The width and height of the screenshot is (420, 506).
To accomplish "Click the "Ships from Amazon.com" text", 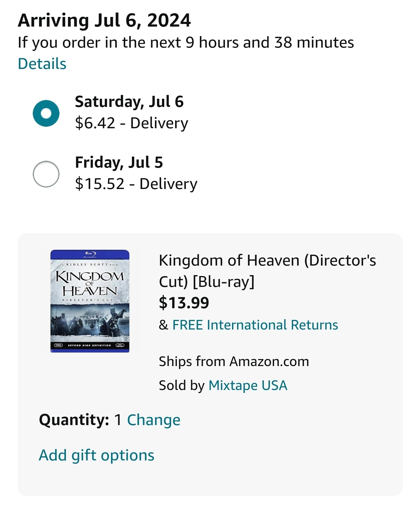I will point(234,361).
